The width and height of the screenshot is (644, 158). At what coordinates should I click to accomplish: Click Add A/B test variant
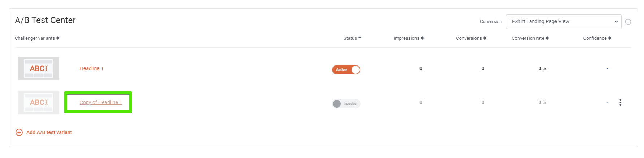[x=49, y=132]
